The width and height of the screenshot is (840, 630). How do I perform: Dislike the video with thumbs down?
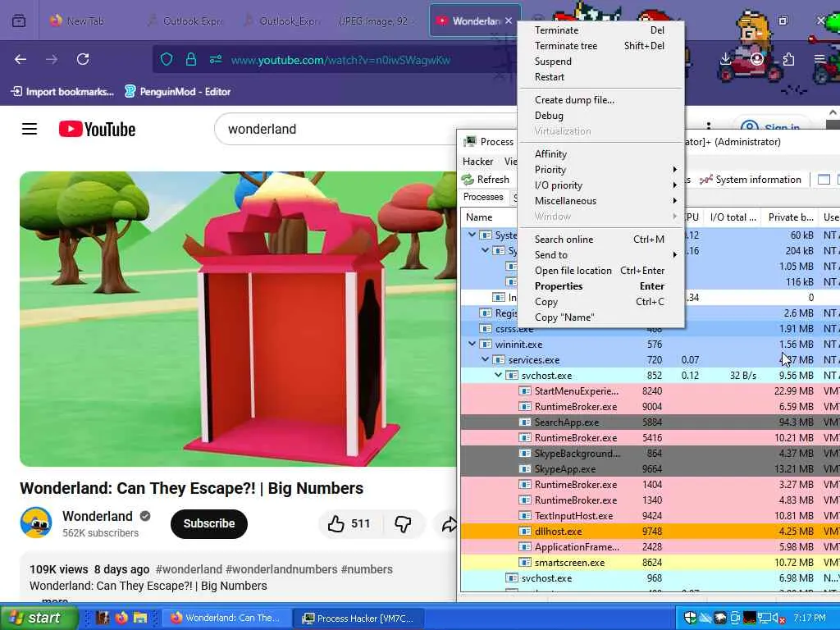[x=403, y=523]
